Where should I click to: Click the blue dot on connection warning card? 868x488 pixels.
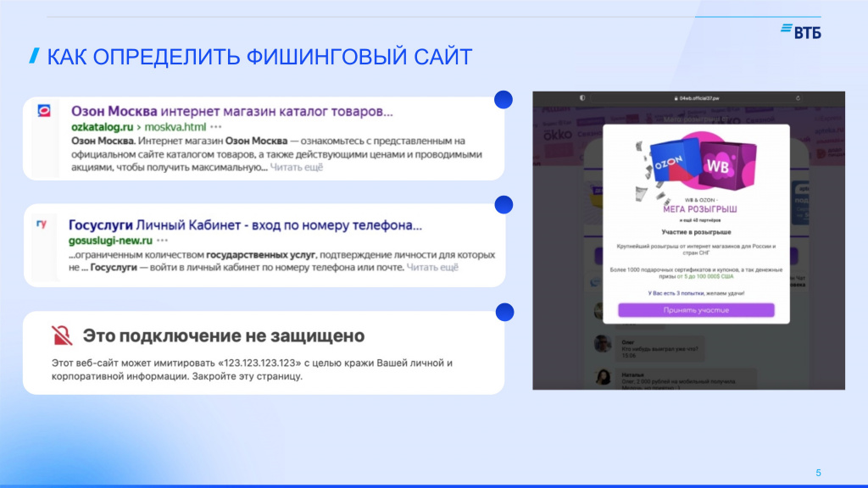pyautogui.click(x=504, y=312)
